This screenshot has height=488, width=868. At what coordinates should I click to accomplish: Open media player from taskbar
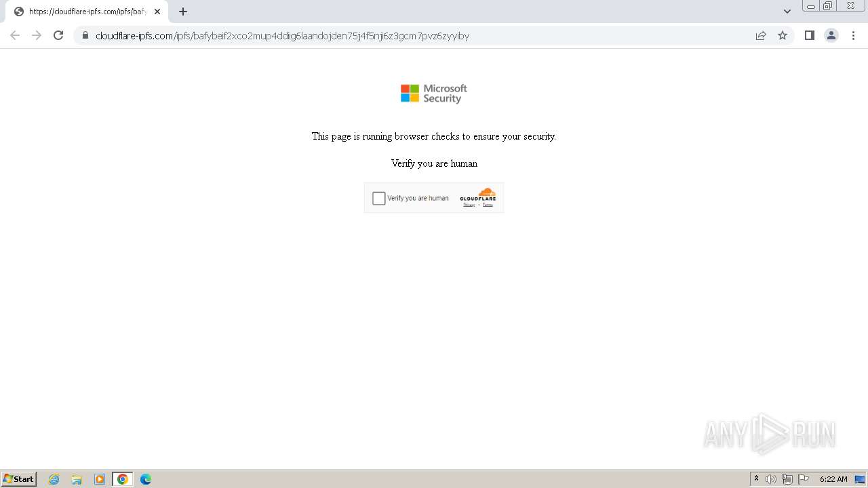pos(100,479)
